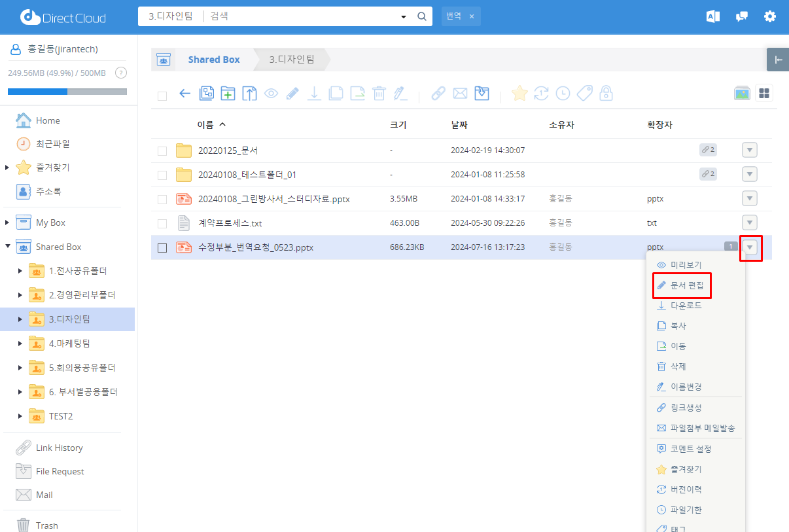Tick the checkbox for 20220125_문서 folder
The image size is (789, 532).
(162, 151)
